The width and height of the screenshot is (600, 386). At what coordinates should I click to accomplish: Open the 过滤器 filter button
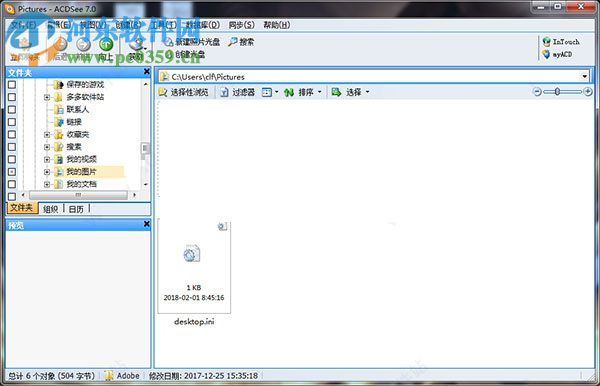[x=238, y=92]
